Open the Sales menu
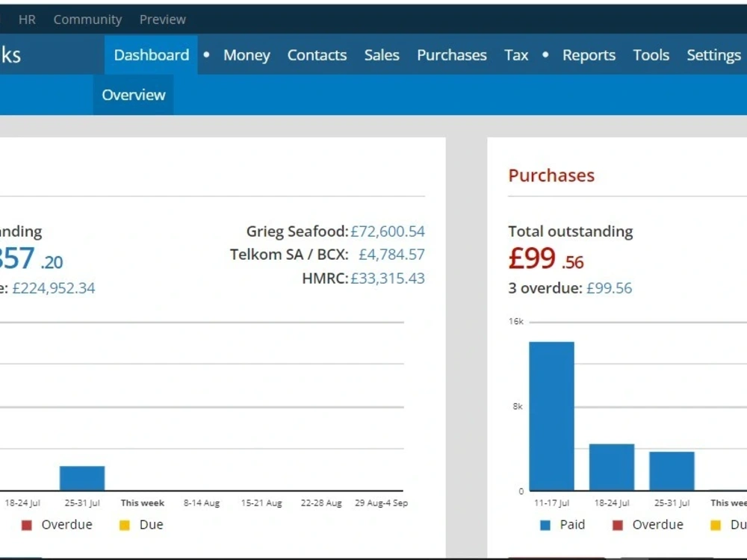The width and height of the screenshot is (747, 560). (x=382, y=55)
